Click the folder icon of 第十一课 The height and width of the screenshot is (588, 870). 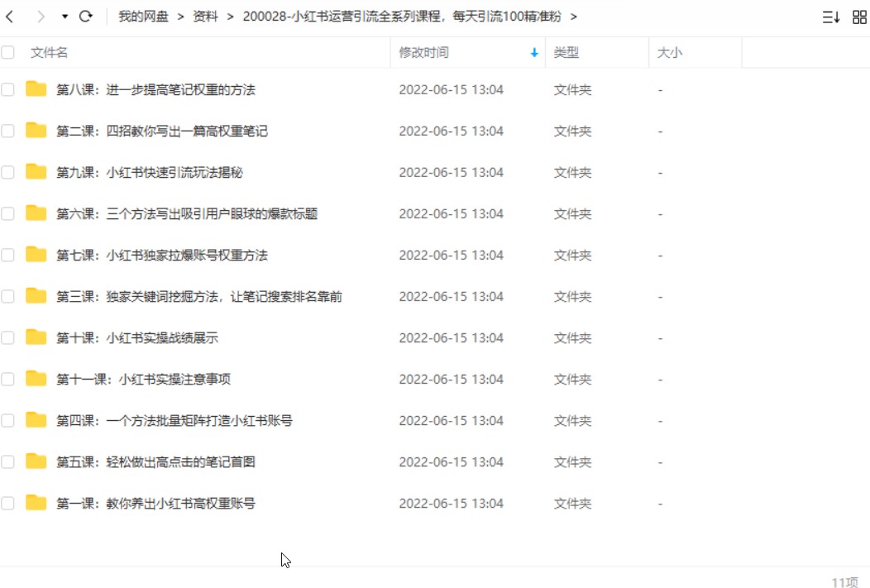pos(36,378)
